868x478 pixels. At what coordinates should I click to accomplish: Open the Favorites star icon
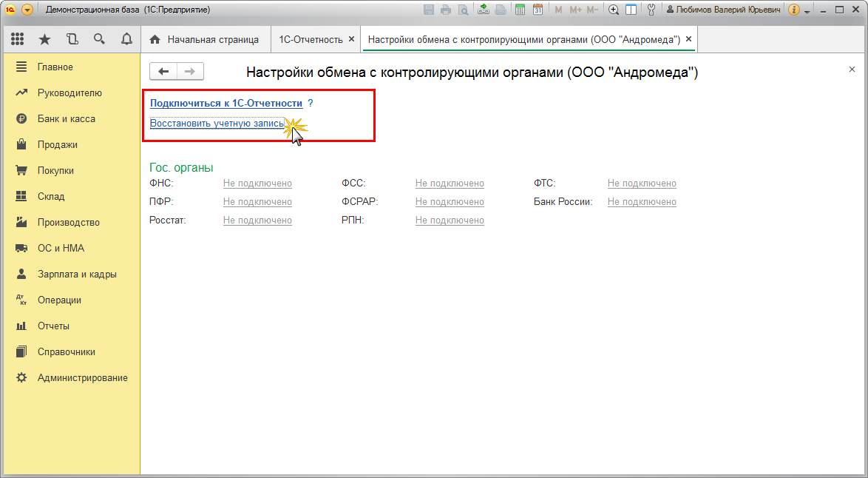(x=44, y=39)
